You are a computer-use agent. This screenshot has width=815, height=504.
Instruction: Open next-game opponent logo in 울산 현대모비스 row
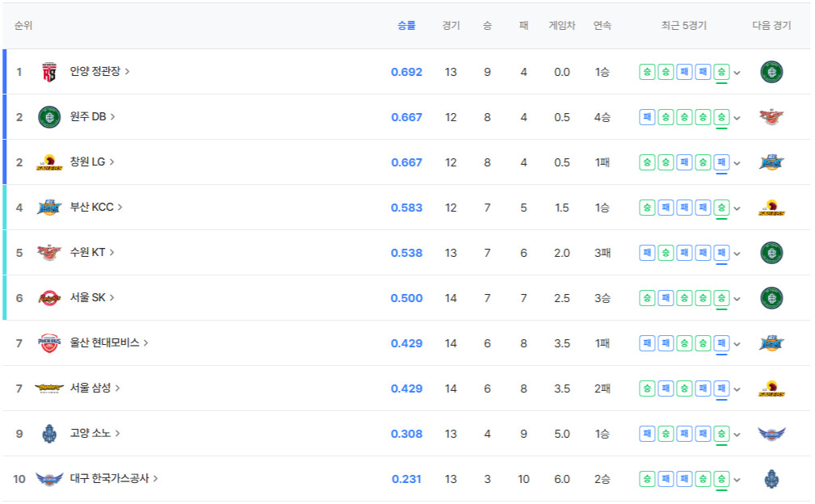pyautogui.click(x=771, y=343)
